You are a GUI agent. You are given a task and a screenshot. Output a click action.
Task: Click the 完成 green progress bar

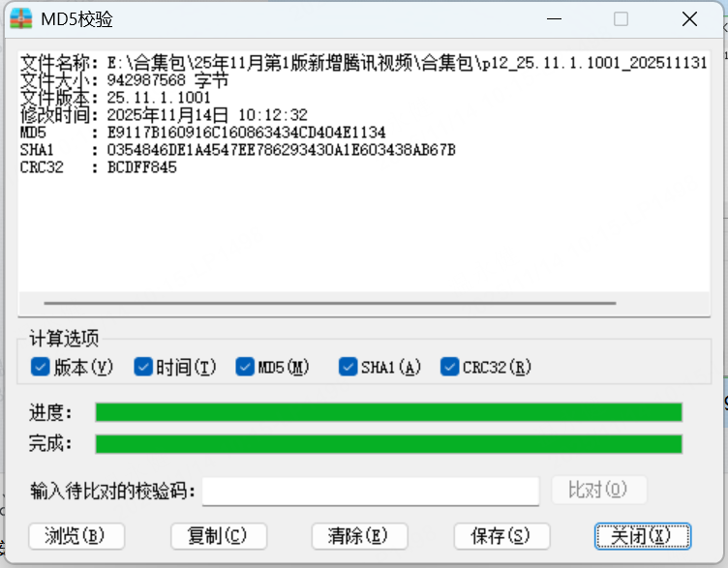pyautogui.click(x=388, y=443)
